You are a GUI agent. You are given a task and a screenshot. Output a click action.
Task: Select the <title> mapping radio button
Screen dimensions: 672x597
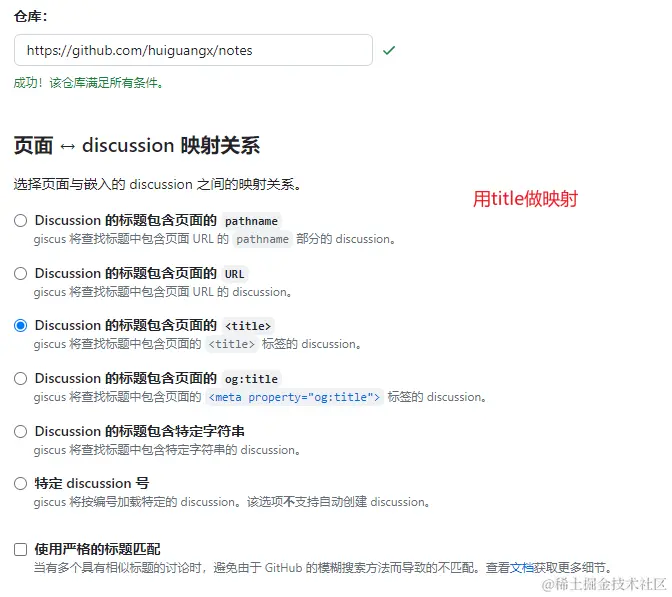click(21, 326)
